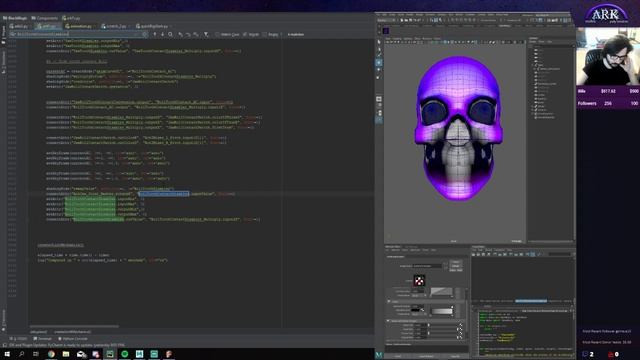Click the PyCharm update notification in status bar
Image resolution: width=640 pixels, height=360 pixels.
coord(67,345)
